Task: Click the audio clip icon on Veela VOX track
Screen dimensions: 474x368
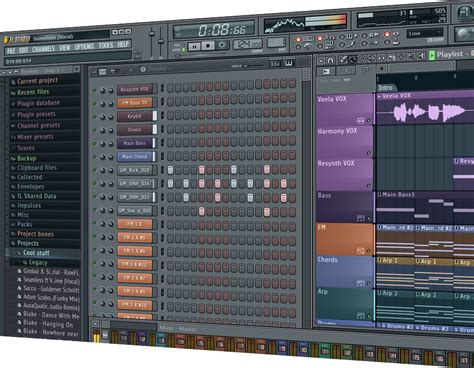Action: click(x=360, y=120)
